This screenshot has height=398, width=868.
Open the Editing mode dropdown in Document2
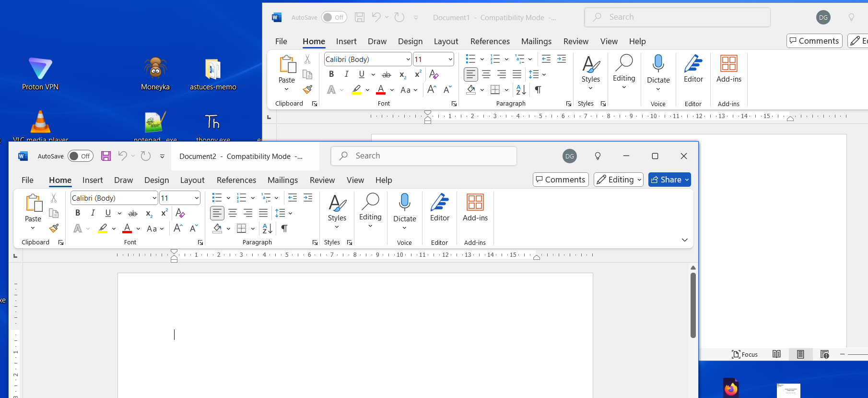coord(618,180)
